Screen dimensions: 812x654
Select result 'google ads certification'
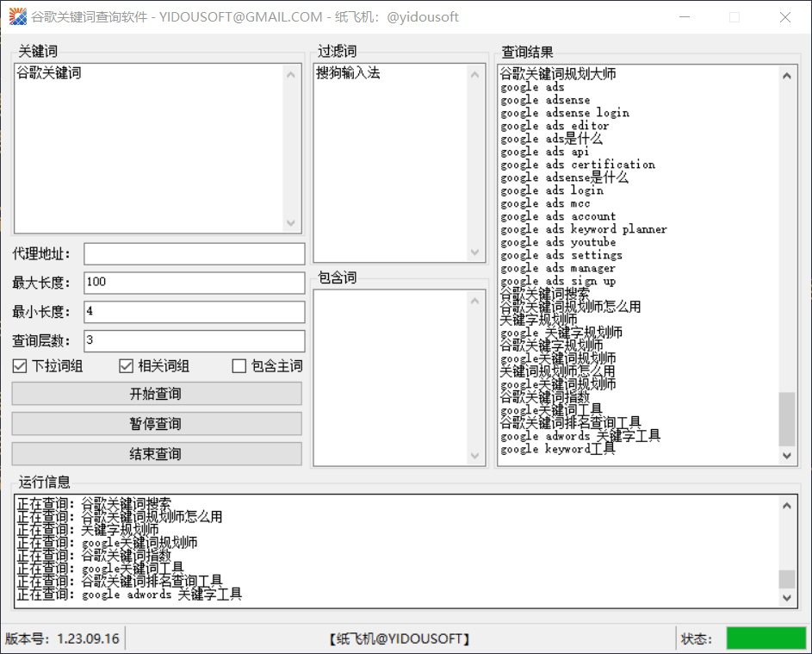click(578, 165)
